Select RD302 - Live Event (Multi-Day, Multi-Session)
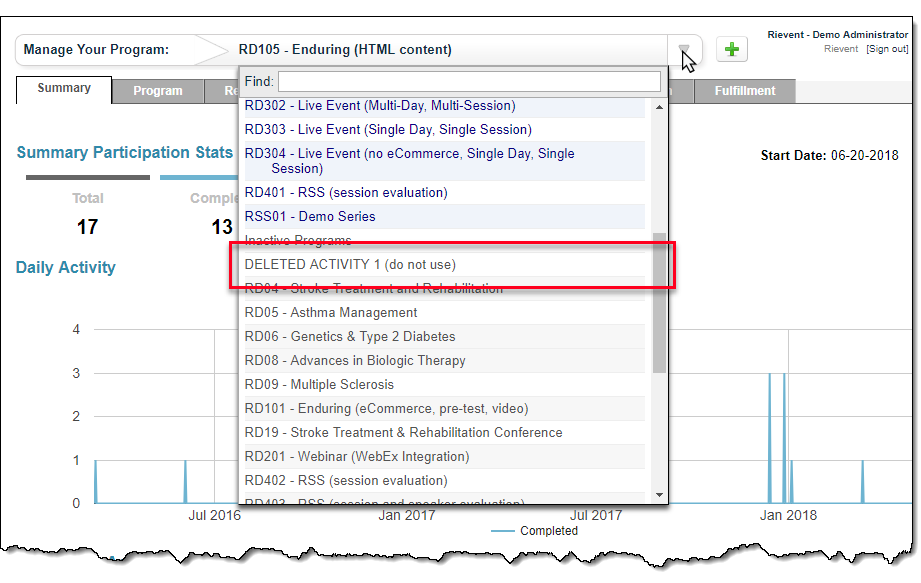Viewport: 921px width, 583px height. [x=380, y=106]
